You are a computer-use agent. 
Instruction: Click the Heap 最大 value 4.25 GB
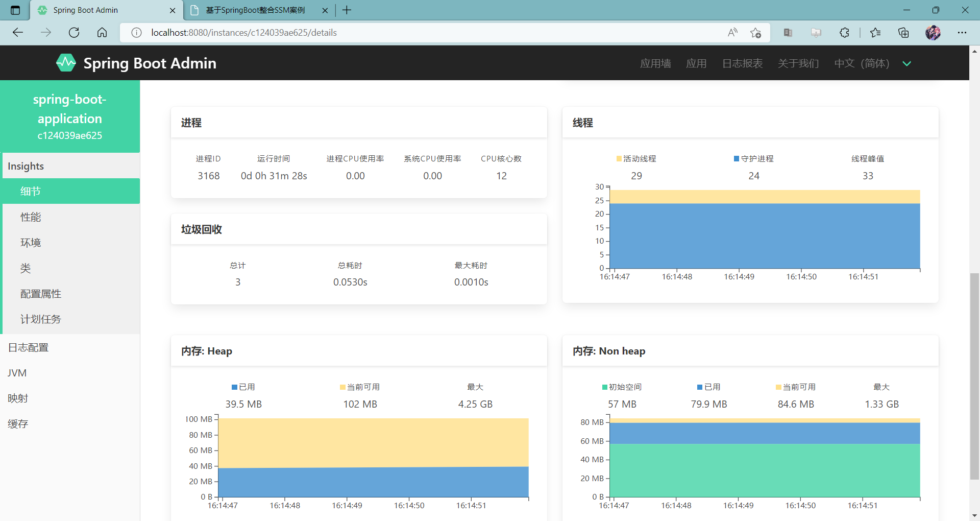point(475,404)
